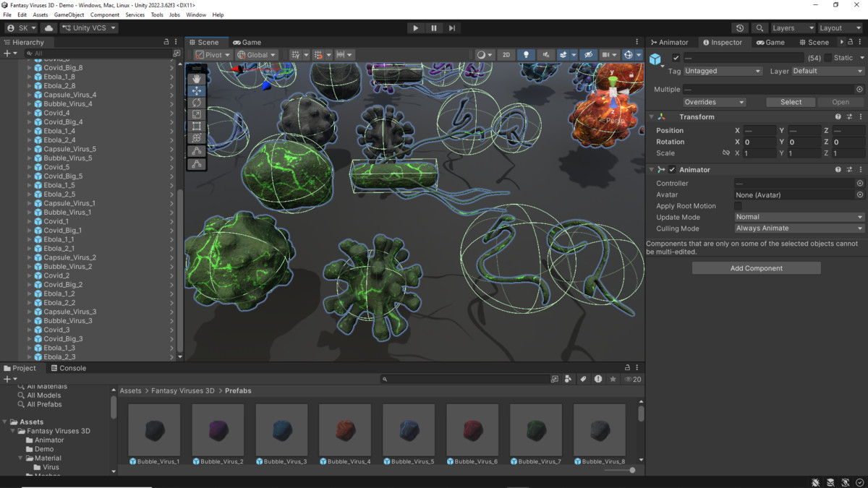This screenshot has width=868, height=488.
Task: Select the Move tool in the Scene view
Action: pos(196,90)
